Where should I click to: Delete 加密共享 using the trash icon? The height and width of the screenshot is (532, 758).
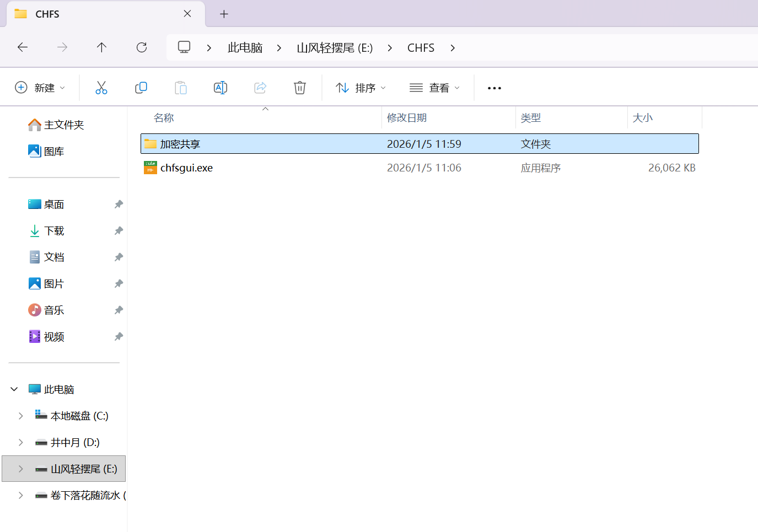coord(299,87)
